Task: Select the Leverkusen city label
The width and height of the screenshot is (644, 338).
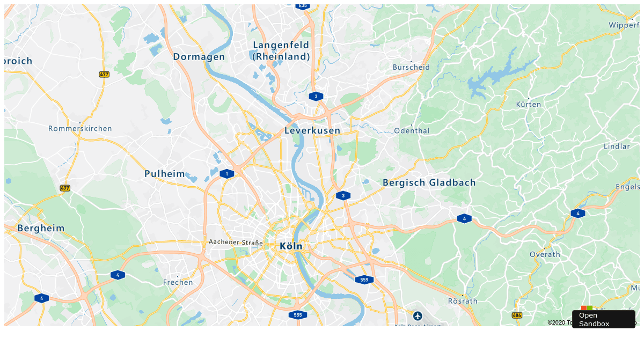Action: (x=312, y=130)
